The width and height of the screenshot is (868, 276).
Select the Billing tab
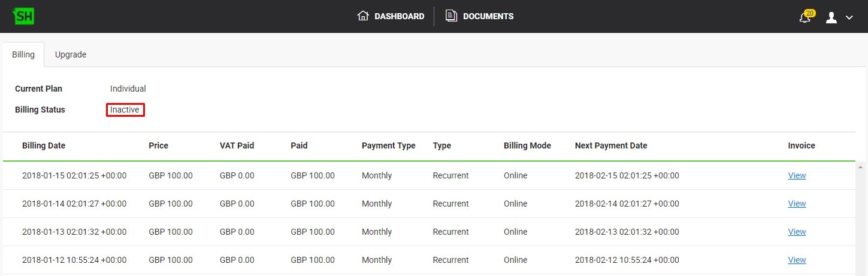(x=23, y=54)
